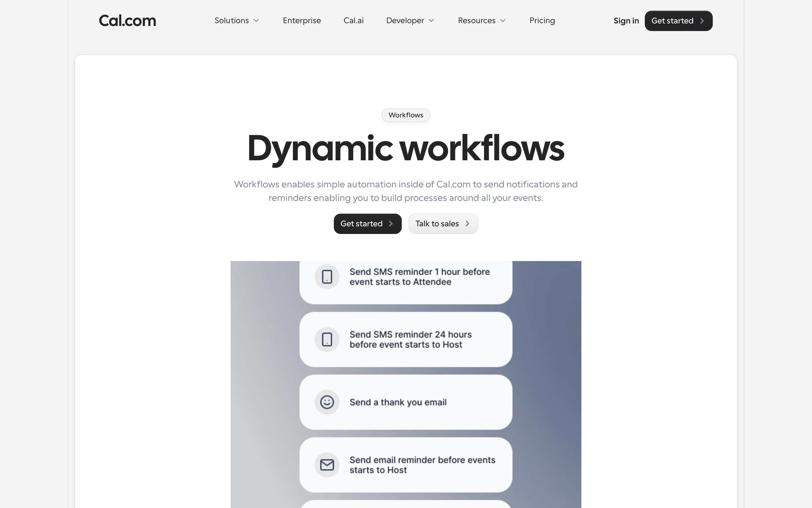812x508 pixels.
Task: Expand the Resources dropdown menu
Action: point(482,21)
